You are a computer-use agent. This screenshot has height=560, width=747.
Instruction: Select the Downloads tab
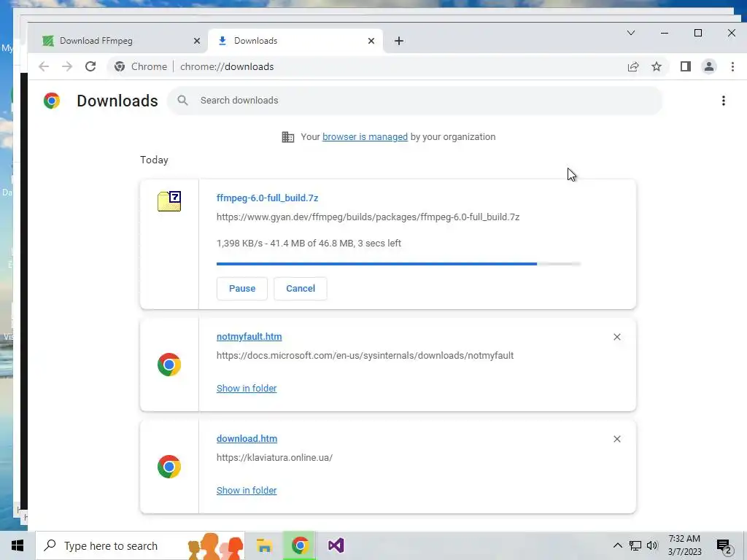click(x=295, y=41)
